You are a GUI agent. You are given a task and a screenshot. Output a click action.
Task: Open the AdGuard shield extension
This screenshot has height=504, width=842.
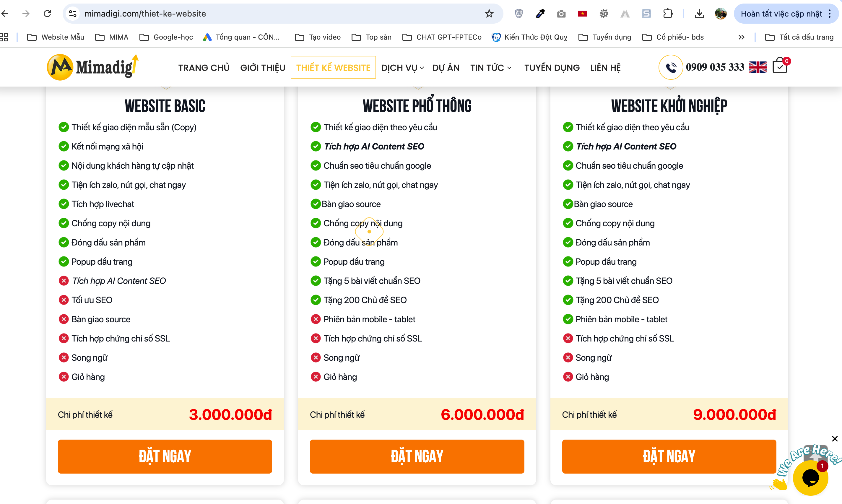pos(519,14)
